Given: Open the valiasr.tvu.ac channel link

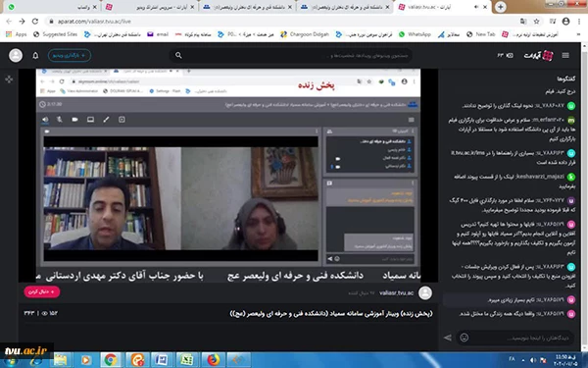Looking at the screenshot, I should click(x=396, y=292).
